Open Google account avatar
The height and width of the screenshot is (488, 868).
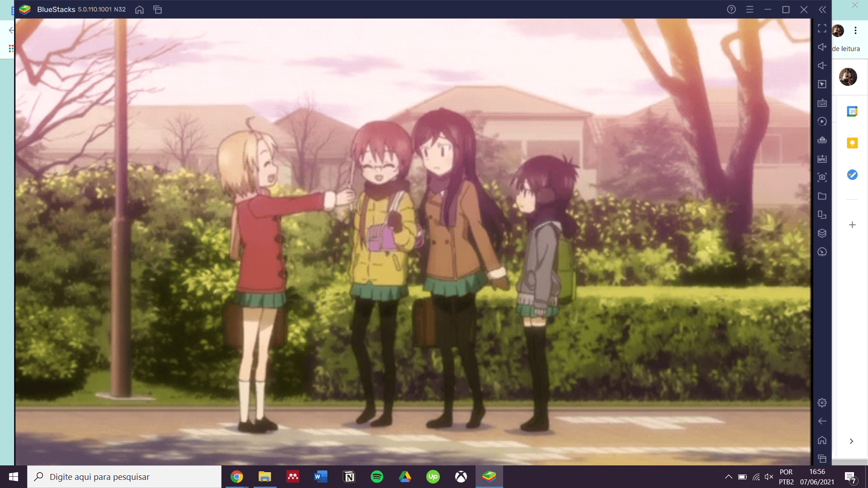click(x=848, y=77)
